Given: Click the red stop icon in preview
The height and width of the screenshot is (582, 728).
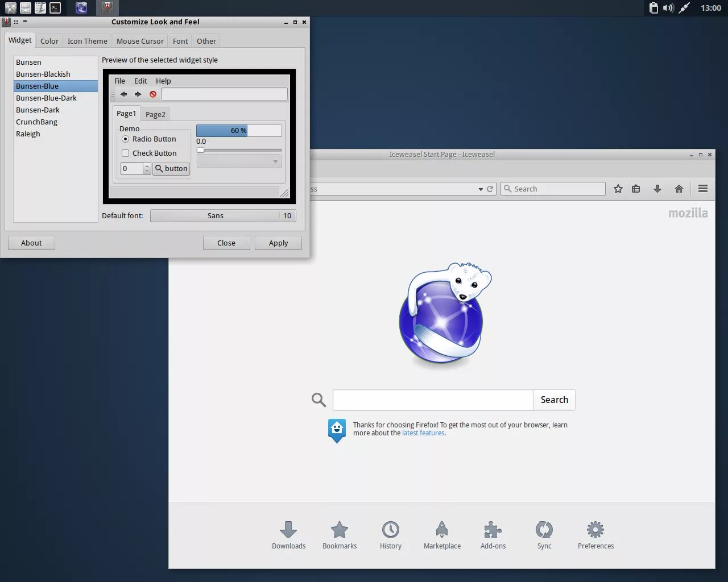Looking at the screenshot, I should [153, 94].
